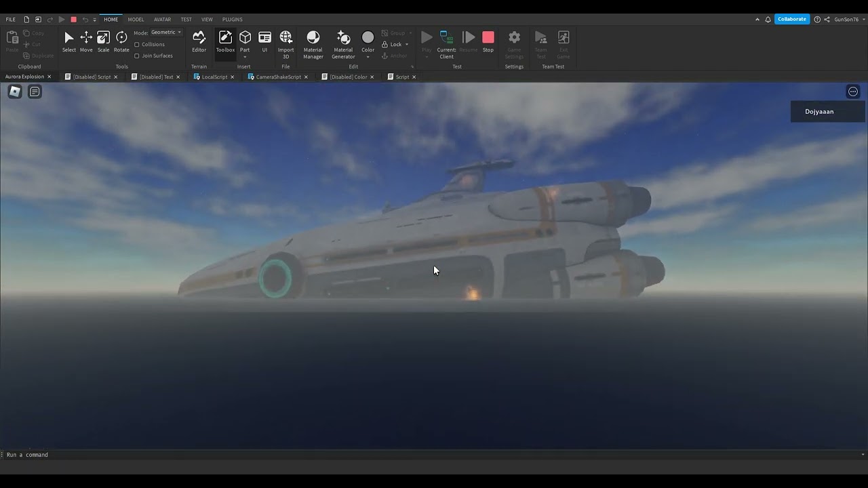The image size is (868, 488).
Task: Switch to the LocalScript document tab
Action: (x=214, y=77)
